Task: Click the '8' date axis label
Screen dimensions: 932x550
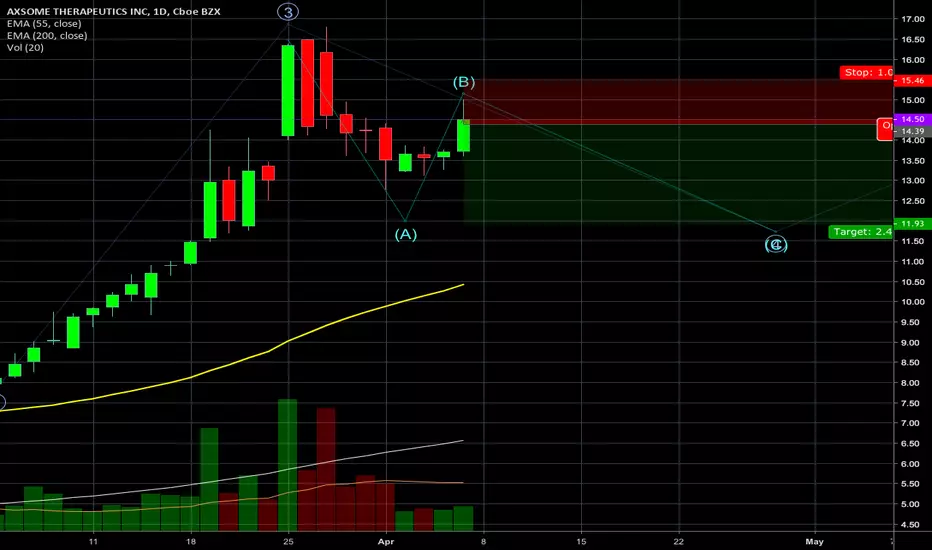Action: click(x=483, y=542)
